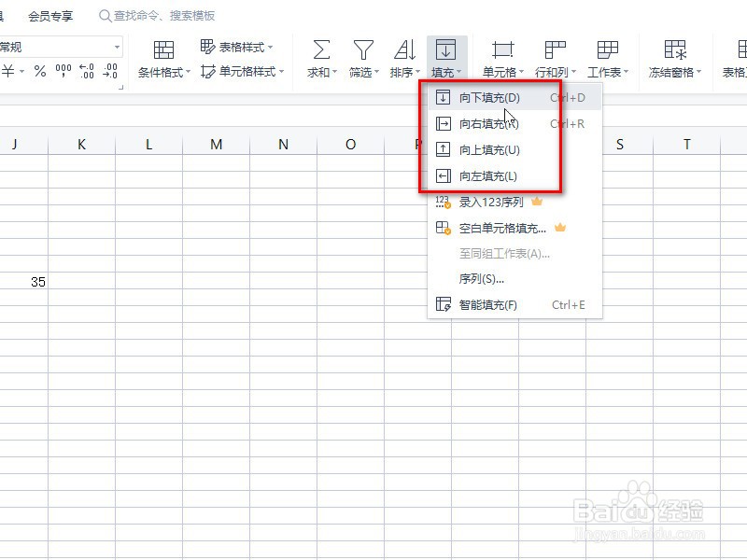This screenshot has width=747, height=560.
Task: Click the Cell Style (单元格样式) icon
Action: [x=207, y=72]
